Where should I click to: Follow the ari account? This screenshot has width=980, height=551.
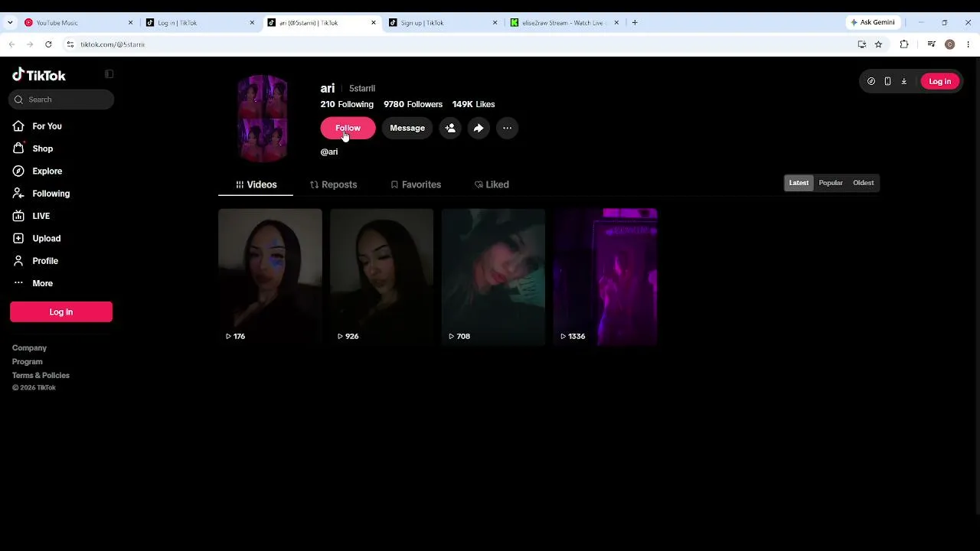(348, 128)
